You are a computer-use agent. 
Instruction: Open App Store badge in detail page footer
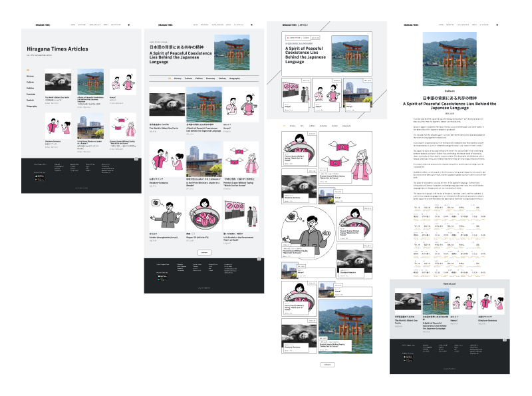(x=408, y=357)
